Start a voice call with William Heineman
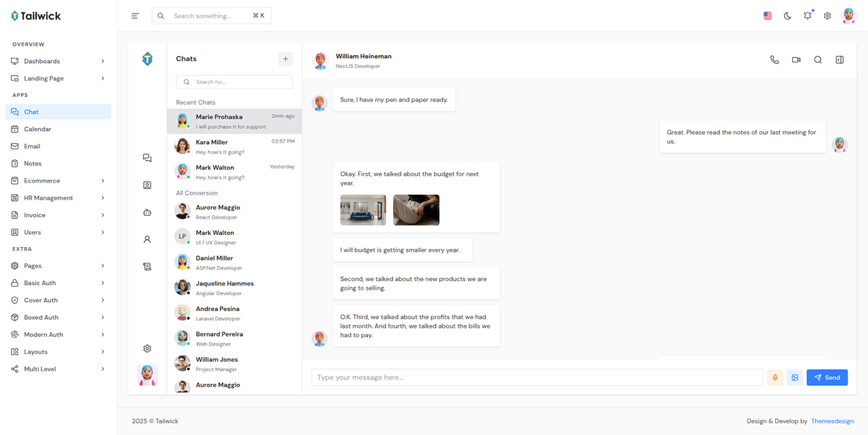The width and height of the screenshot is (868, 435). [x=774, y=60]
